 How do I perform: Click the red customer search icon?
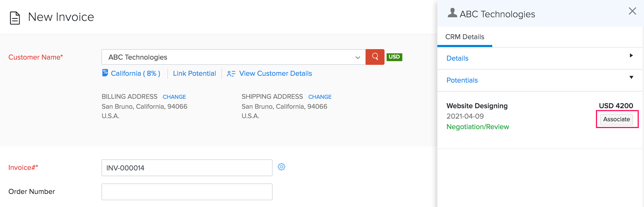point(375,57)
